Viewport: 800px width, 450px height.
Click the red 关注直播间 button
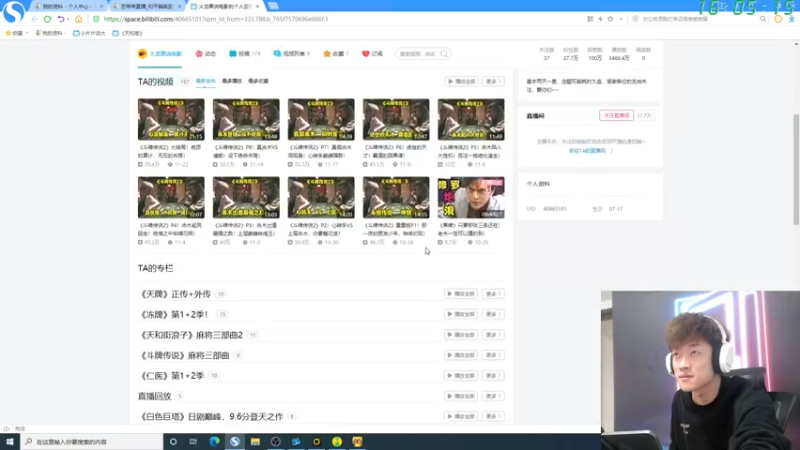tap(616, 116)
